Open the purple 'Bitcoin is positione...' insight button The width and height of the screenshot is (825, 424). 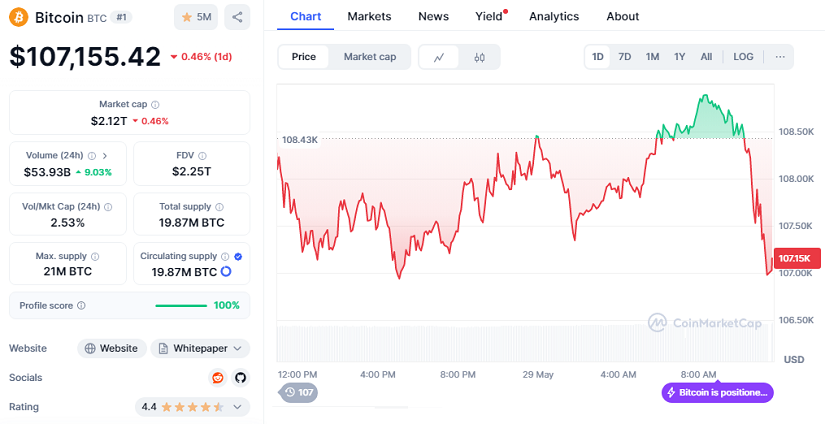718,392
